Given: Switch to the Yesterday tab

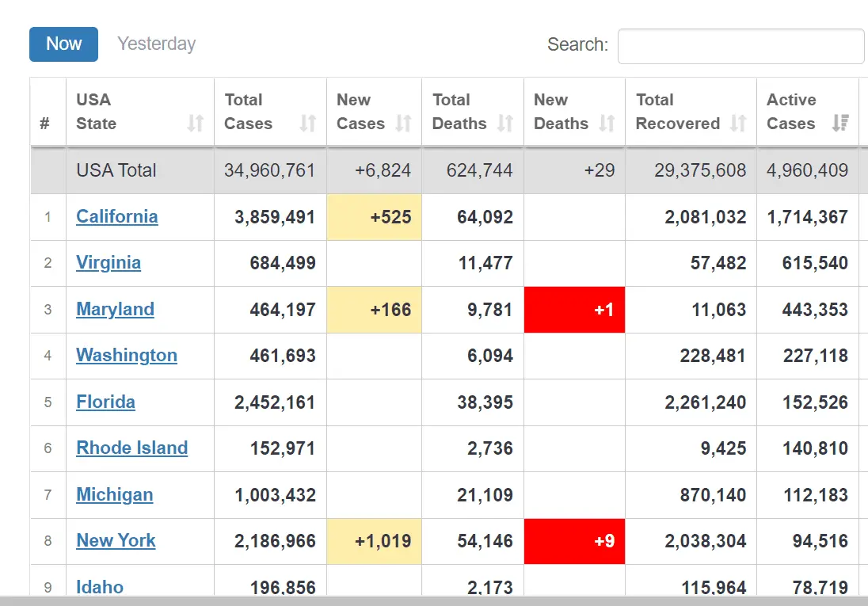Looking at the screenshot, I should [x=156, y=44].
